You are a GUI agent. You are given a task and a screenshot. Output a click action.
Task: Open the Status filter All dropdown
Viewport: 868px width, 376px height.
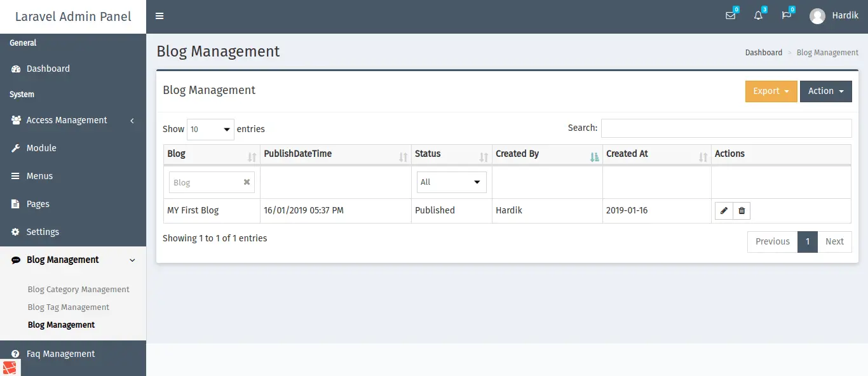point(451,182)
